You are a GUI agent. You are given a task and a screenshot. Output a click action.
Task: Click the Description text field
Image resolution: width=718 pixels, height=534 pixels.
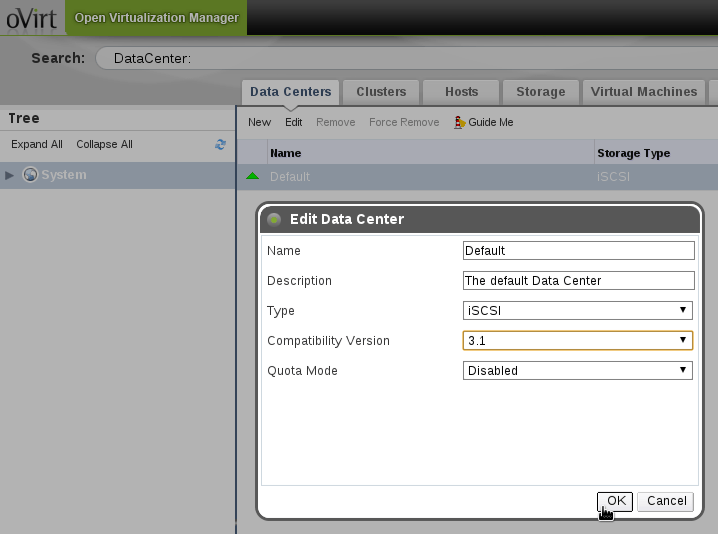point(578,281)
